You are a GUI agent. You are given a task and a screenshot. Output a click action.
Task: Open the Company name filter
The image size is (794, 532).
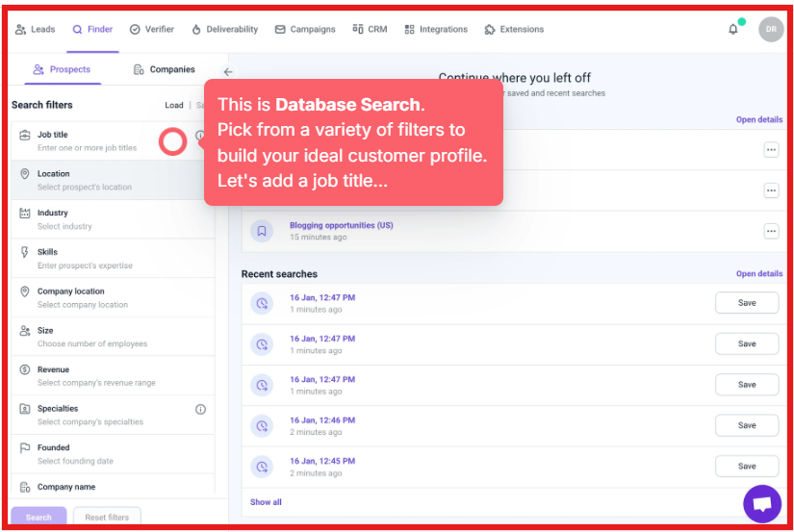(x=113, y=485)
